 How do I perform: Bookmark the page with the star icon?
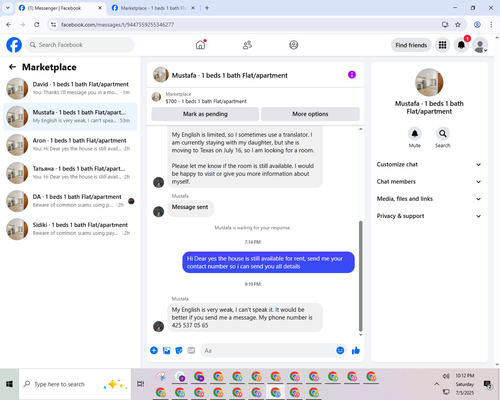pyautogui.click(x=458, y=24)
